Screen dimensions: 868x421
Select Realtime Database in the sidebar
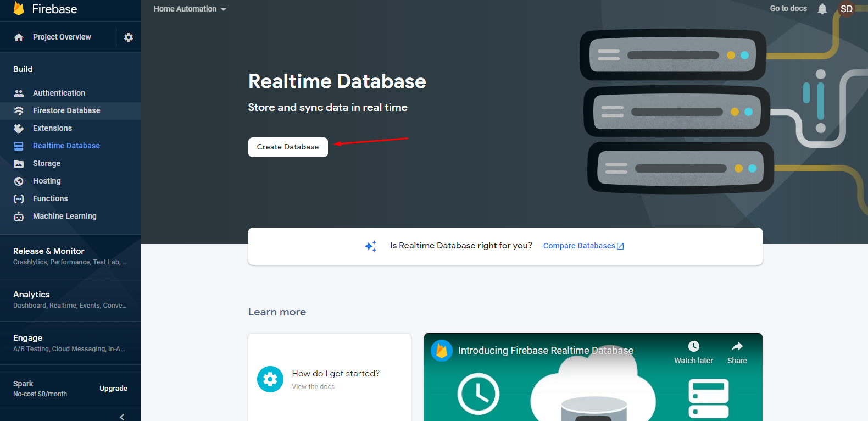pos(70,146)
